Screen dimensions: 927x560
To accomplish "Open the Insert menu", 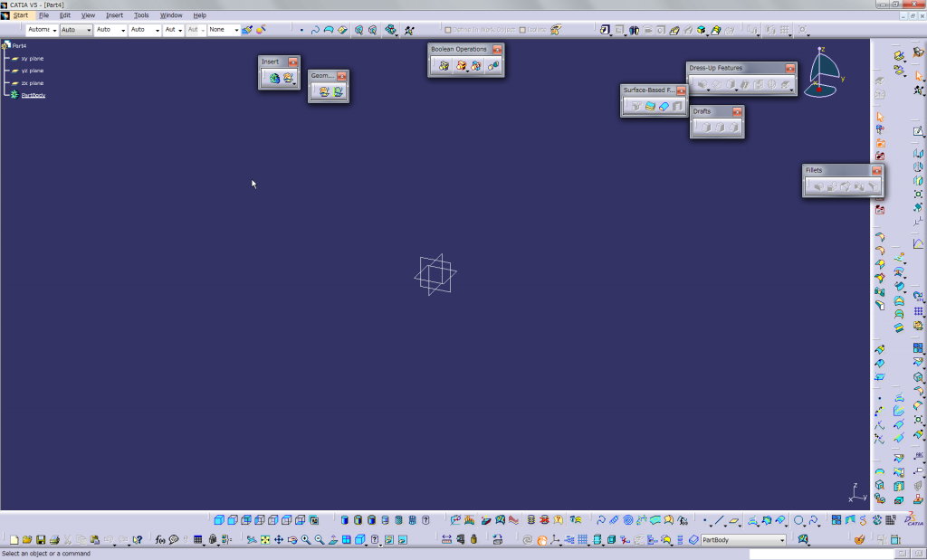I will pyautogui.click(x=114, y=15).
